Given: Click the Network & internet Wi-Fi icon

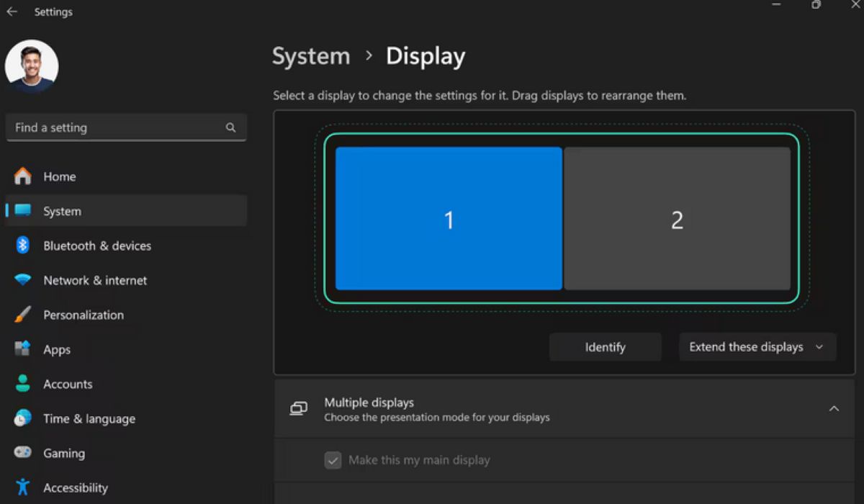Looking at the screenshot, I should click(23, 280).
